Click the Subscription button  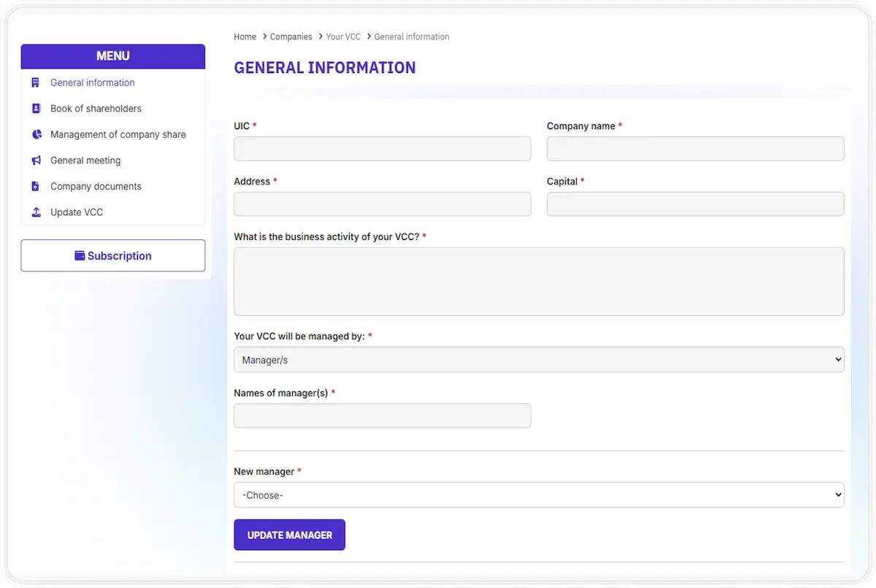[113, 255]
